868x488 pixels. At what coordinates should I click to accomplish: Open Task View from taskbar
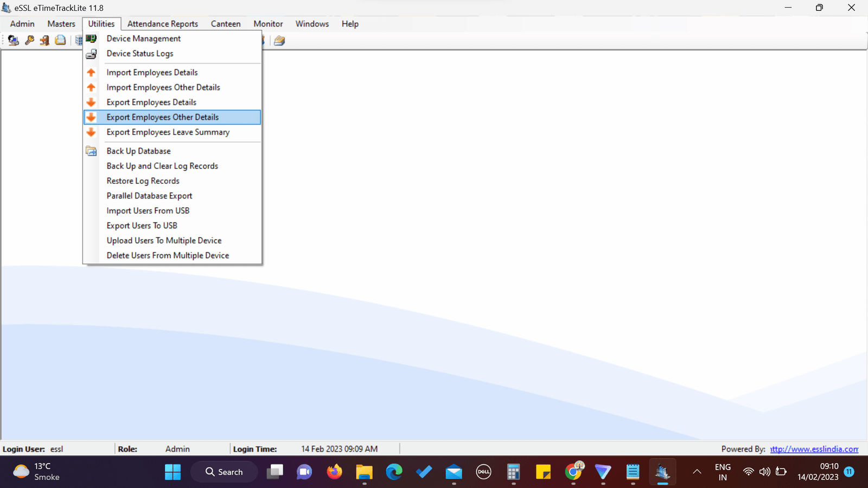click(275, 472)
